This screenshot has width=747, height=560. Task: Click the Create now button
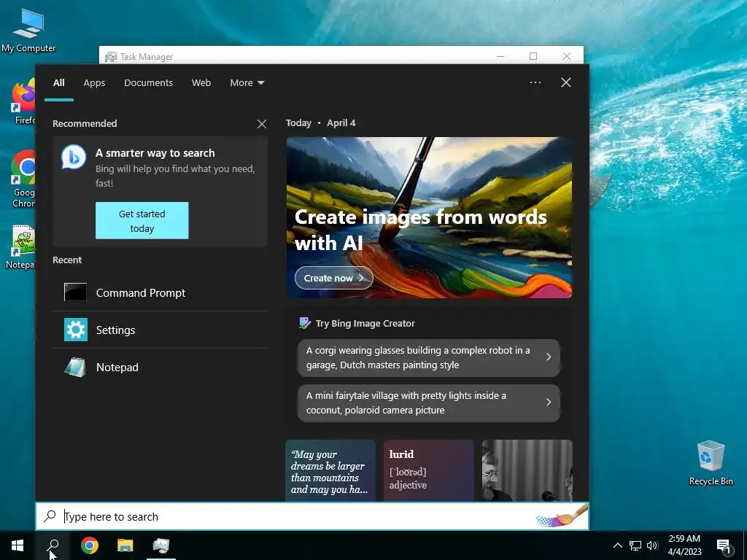[333, 278]
